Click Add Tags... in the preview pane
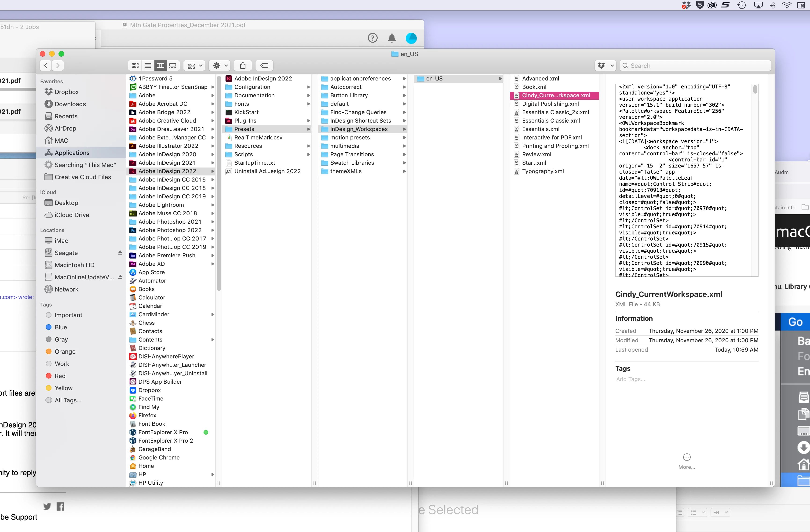This screenshot has width=810, height=532. coord(630,379)
